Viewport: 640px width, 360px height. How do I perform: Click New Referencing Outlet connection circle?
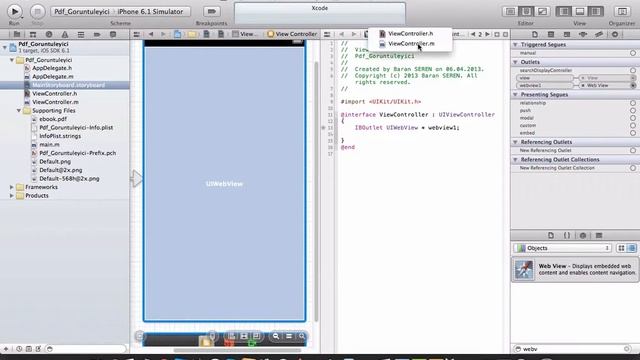point(633,151)
